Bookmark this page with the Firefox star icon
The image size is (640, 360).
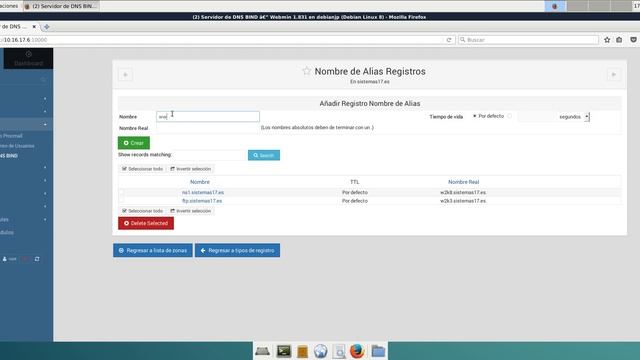pyautogui.click(x=607, y=40)
